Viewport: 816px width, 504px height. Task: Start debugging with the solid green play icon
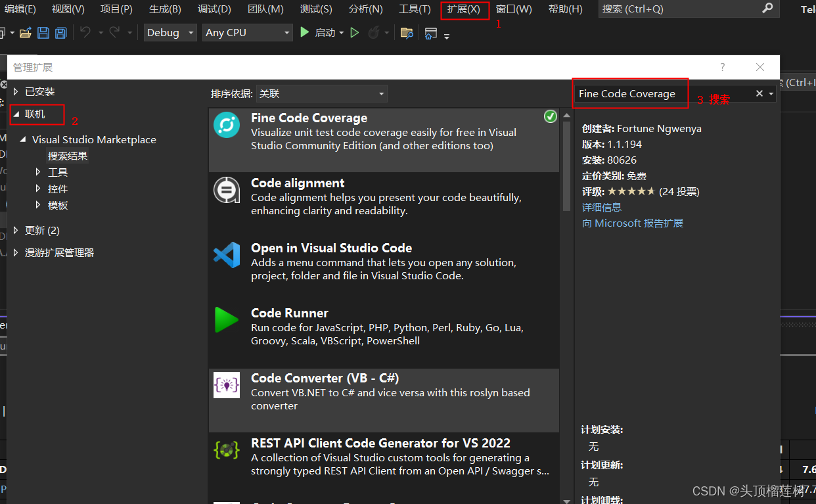(x=304, y=32)
